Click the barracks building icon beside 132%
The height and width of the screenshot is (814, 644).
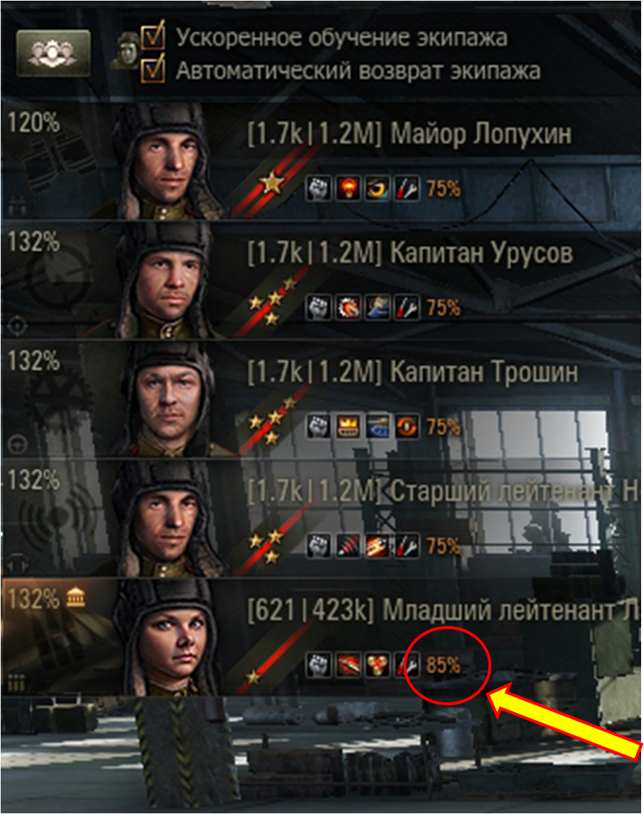[x=76, y=597]
